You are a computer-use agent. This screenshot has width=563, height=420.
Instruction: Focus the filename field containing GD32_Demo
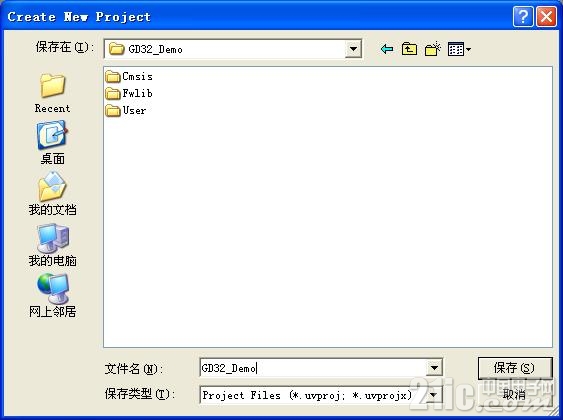313,368
